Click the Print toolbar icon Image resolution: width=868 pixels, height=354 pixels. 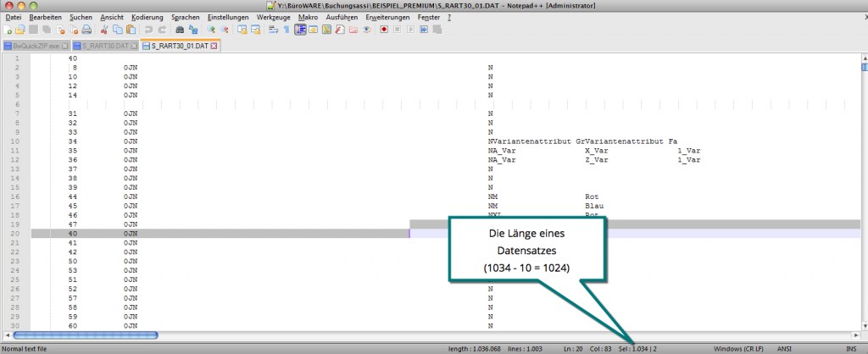(86, 30)
